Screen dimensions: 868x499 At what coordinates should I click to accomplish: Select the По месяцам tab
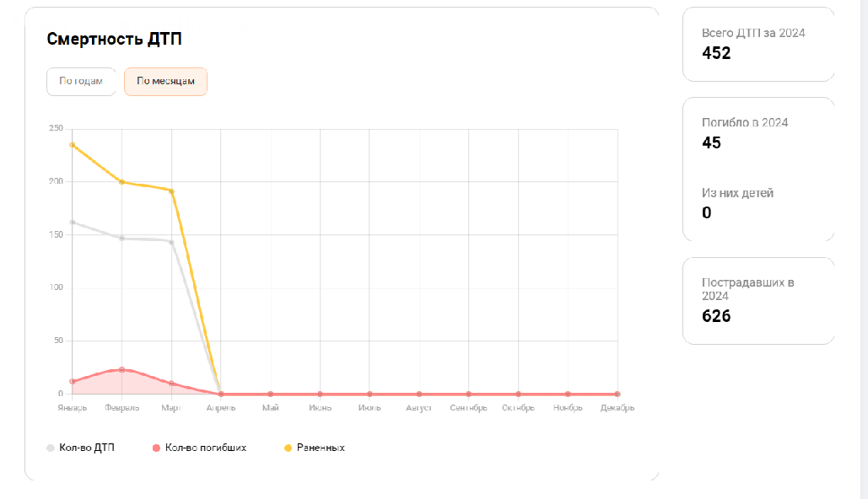coord(165,81)
